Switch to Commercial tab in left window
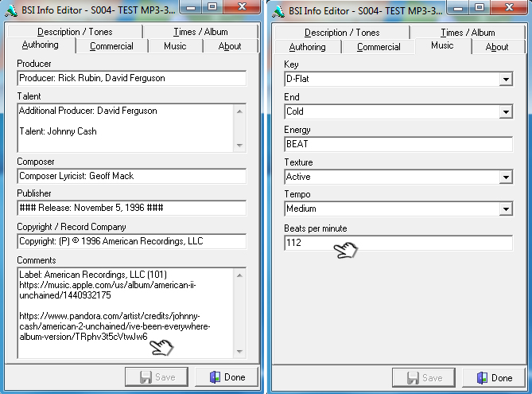Screen dimensions: 532x394 [111, 46]
